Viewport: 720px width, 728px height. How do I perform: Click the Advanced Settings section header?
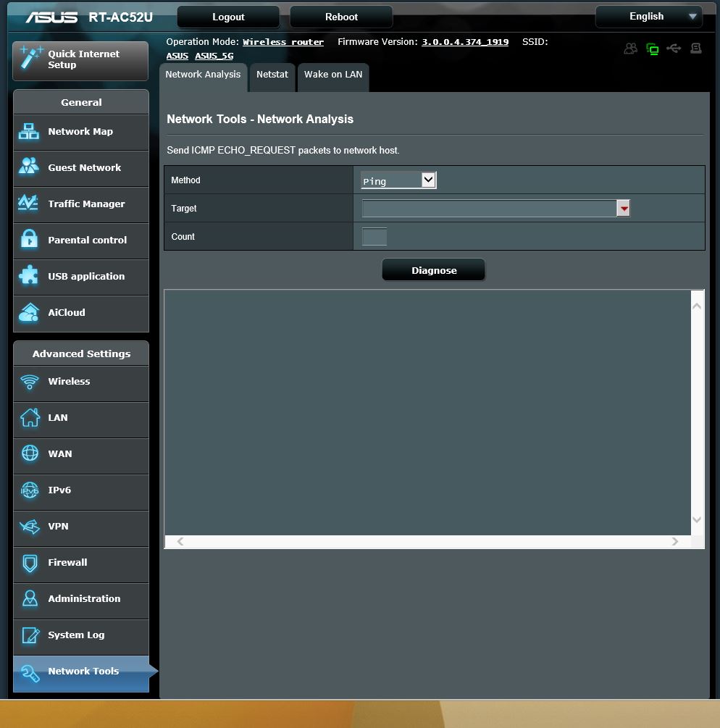click(81, 353)
